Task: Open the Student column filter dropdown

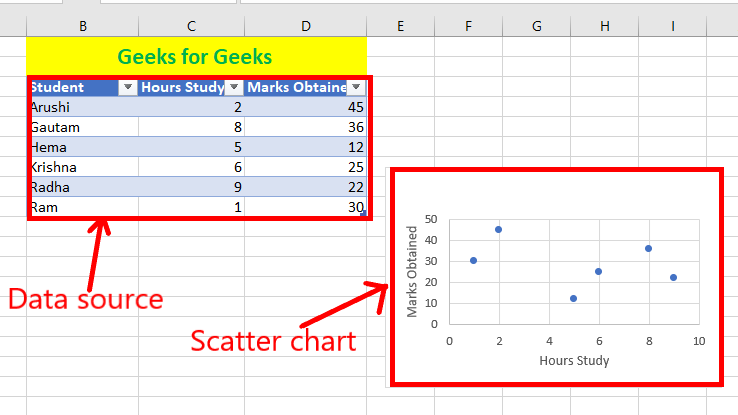Action: 128,87
